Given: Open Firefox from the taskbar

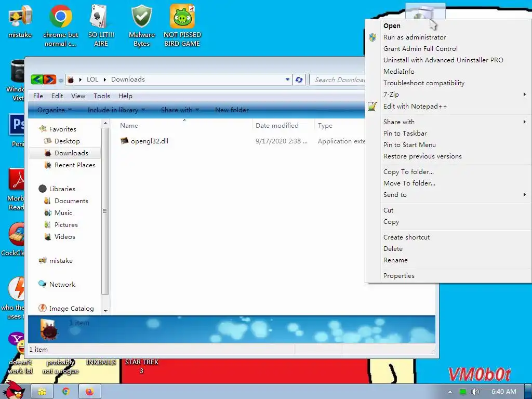Looking at the screenshot, I should pos(89,392).
